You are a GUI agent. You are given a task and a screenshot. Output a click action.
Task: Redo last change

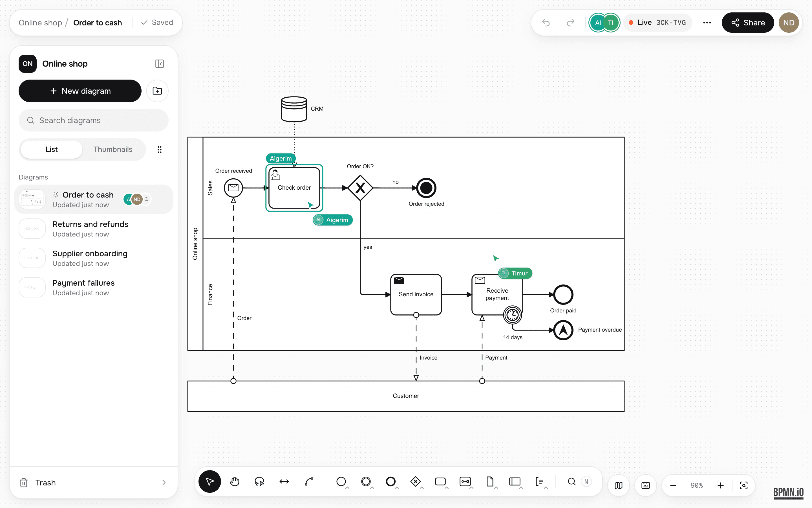pos(570,23)
